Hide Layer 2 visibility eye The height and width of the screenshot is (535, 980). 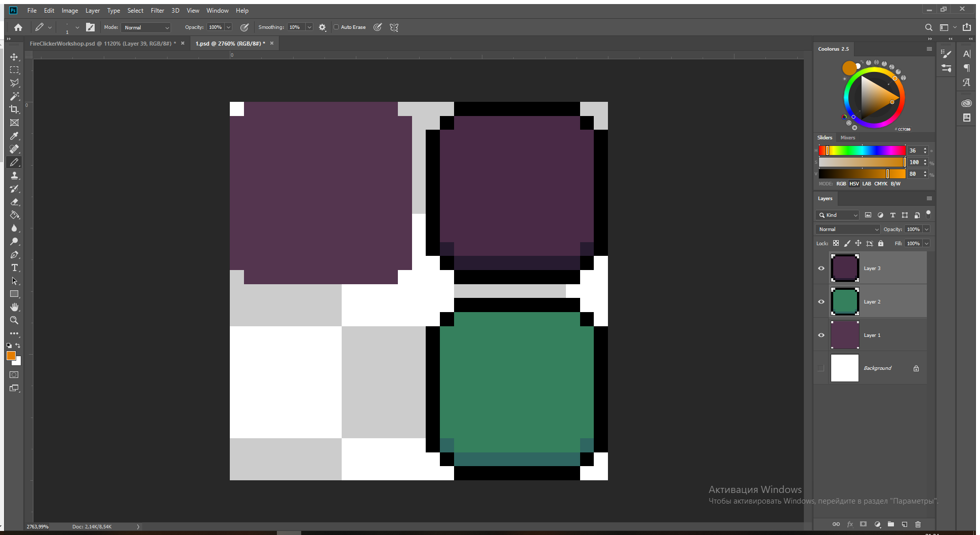click(821, 301)
